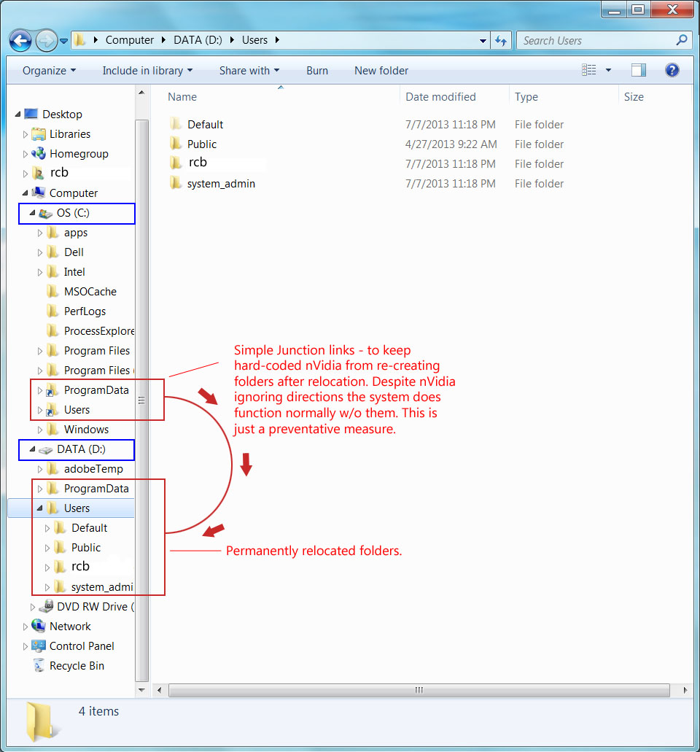Select ProgramData under DATA (D:)

(96, 489)
